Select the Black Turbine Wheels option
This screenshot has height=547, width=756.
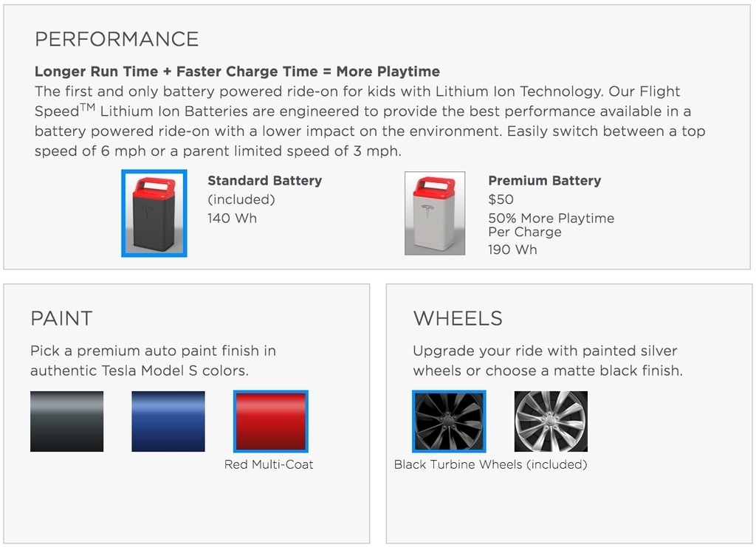tap(449, 422)
